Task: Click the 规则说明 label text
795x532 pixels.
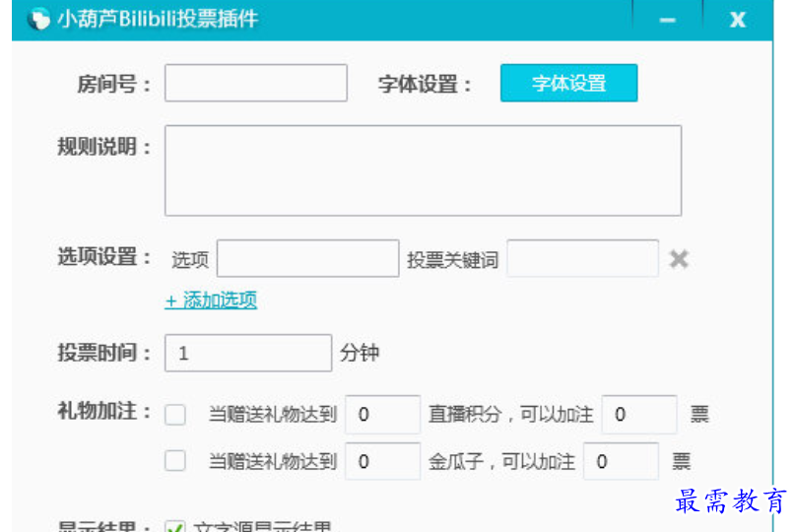Action: point(104,147)
